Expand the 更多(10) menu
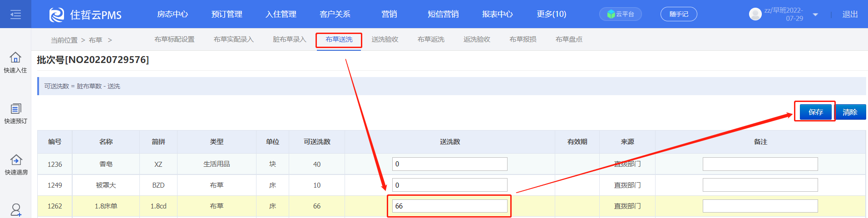 coord(552,15)
